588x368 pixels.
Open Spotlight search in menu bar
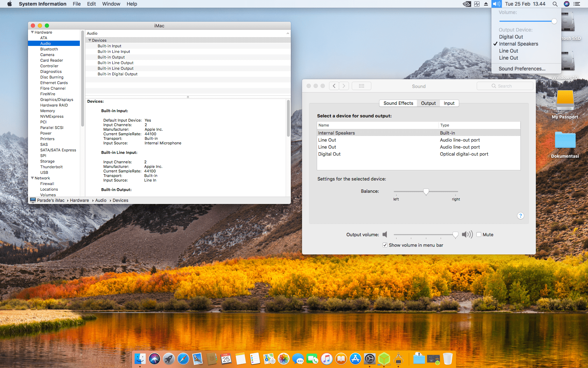point(555,4)
